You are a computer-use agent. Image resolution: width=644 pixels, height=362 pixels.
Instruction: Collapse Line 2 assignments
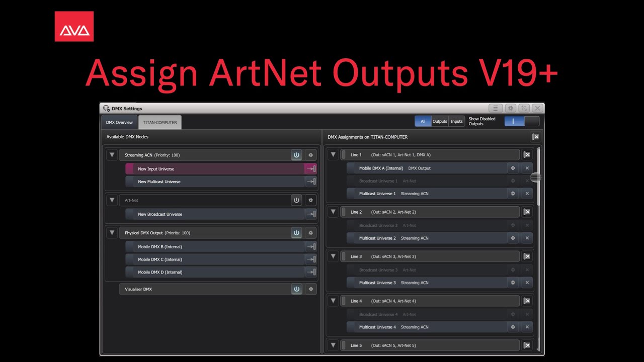coord(333,212)
